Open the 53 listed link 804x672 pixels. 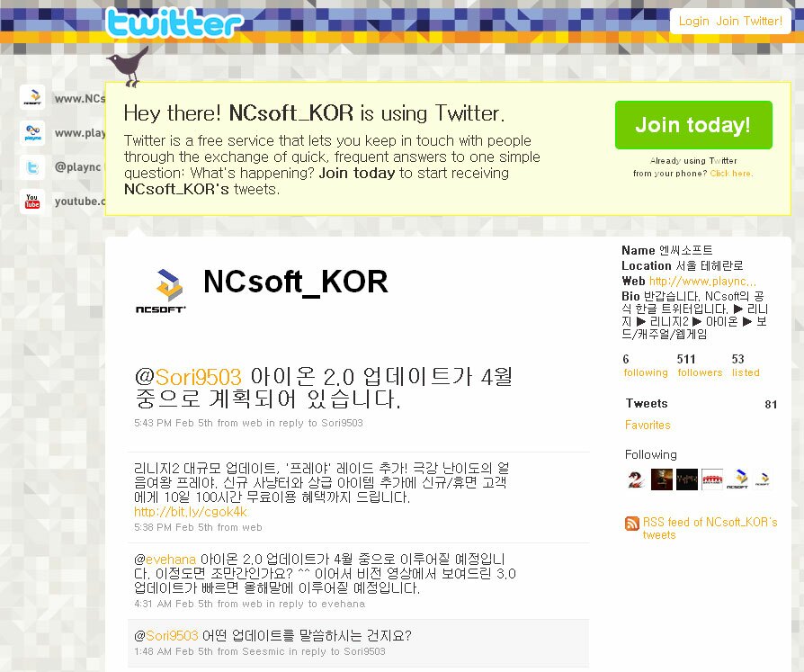point(746,365)
